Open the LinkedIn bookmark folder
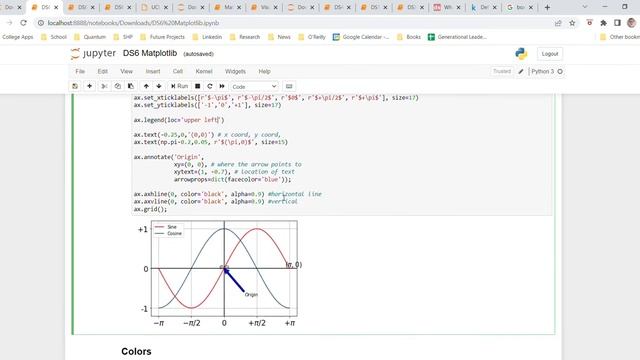This screenshot has width=640, height=360. coord(207,37)
